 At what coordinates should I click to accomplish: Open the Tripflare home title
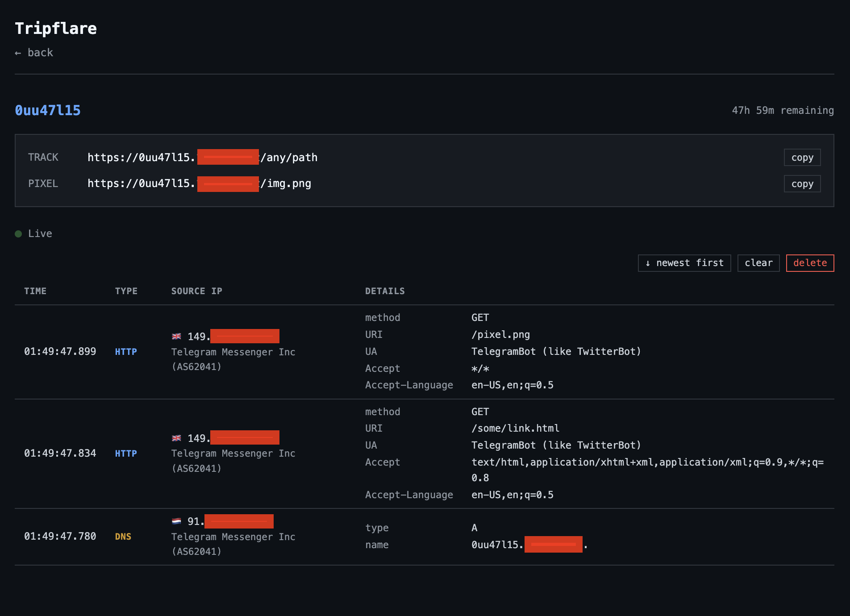[x=56, y=29]
